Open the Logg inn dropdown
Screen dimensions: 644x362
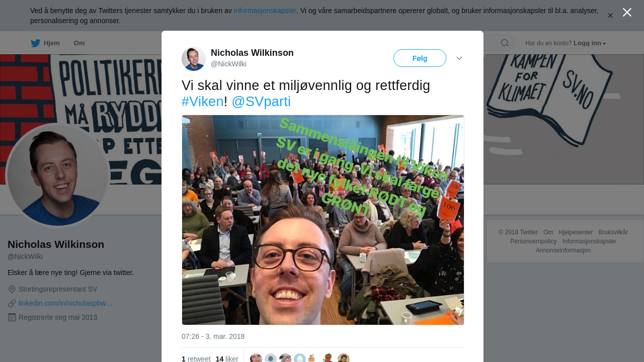(x=590, y=43)
